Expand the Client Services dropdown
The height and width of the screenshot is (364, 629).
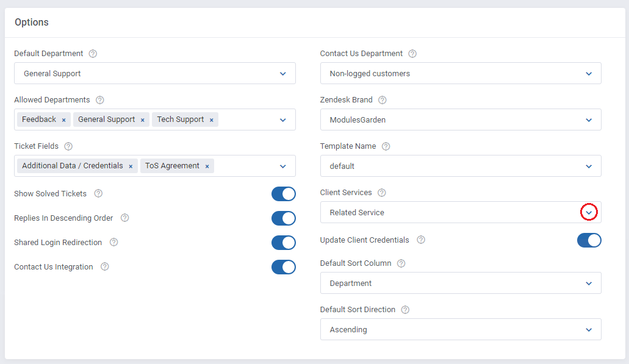pos(461,212)
